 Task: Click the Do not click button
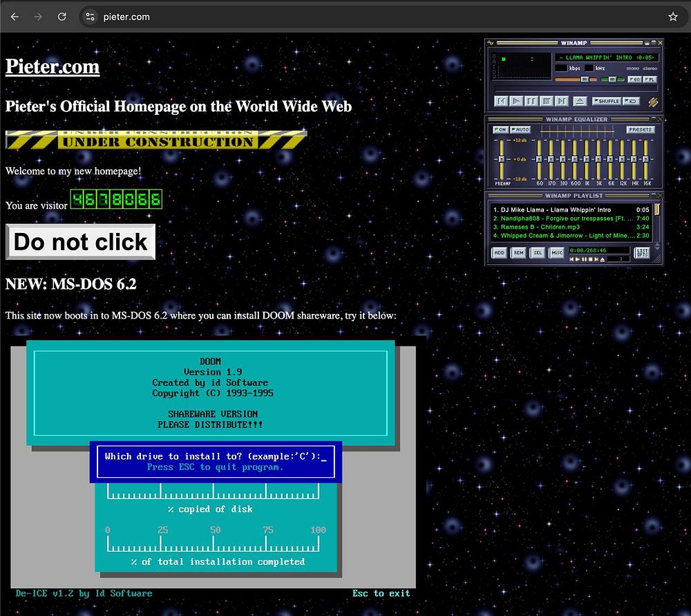click(x=80, y=242)
